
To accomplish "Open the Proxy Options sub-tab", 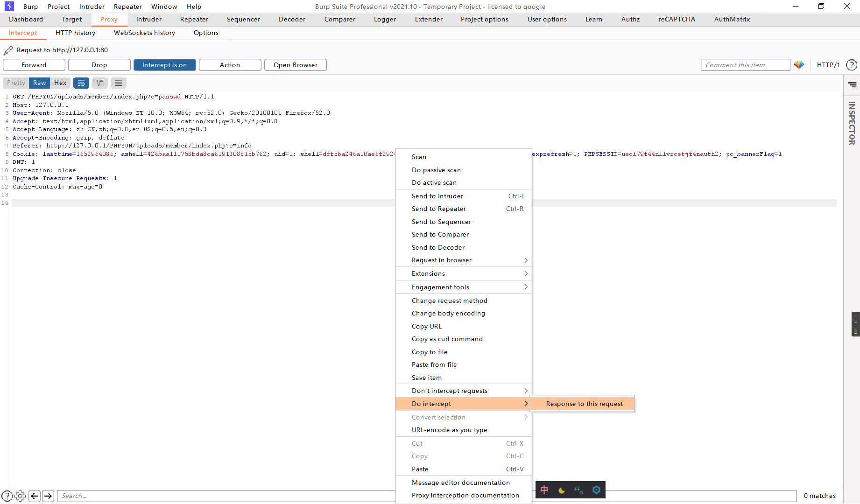I will [206, 33].
